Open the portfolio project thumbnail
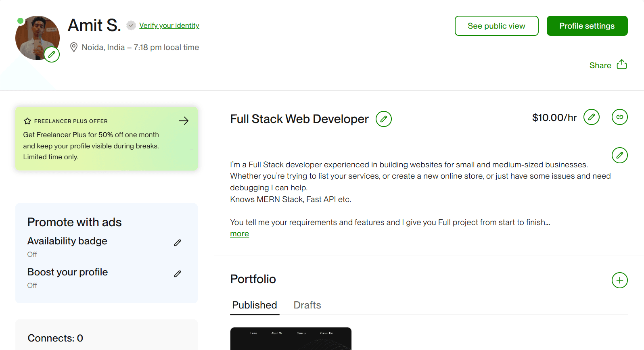 (x=291, y=339)
